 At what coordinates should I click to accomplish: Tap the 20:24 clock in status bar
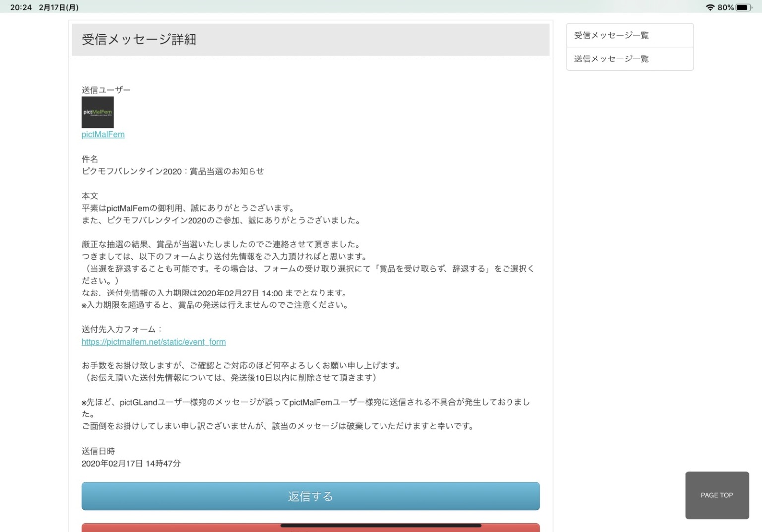[21, 7]
